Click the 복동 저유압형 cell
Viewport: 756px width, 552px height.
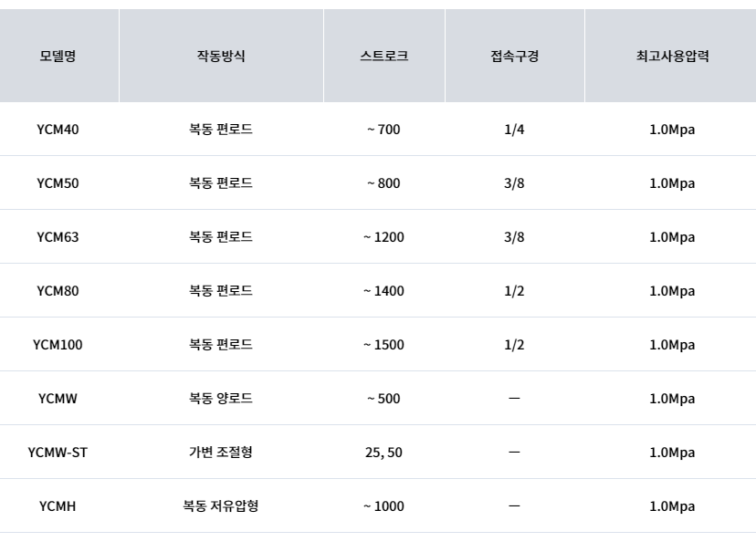point(221,506)
